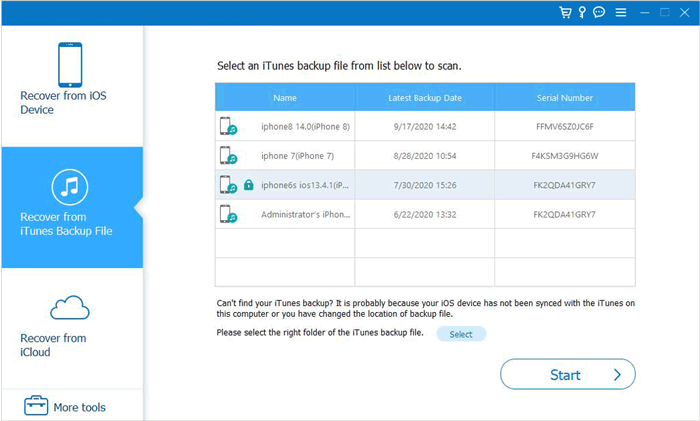
Task: Click serial FK2QDA41GRY7 in Administrator's row
Action: 565,214
